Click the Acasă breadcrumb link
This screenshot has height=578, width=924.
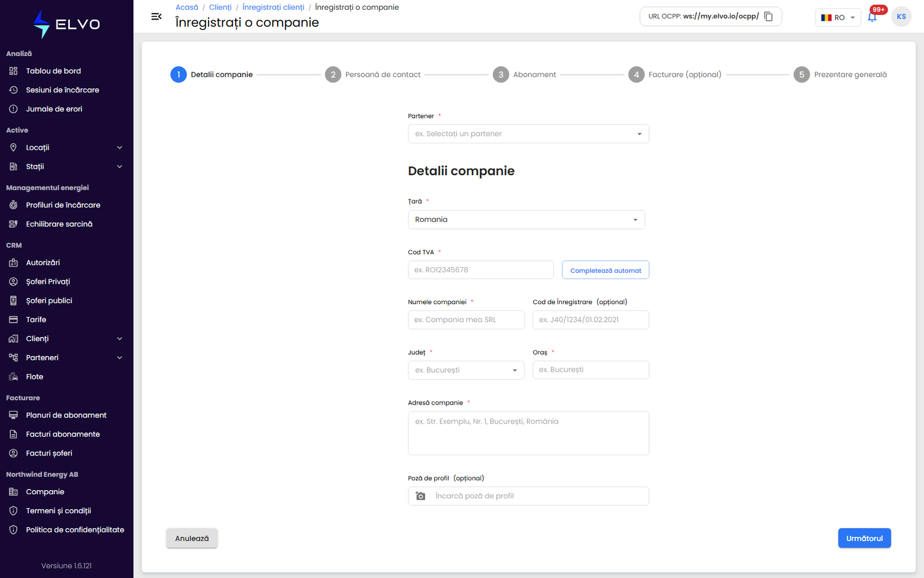tap(187, 8)
